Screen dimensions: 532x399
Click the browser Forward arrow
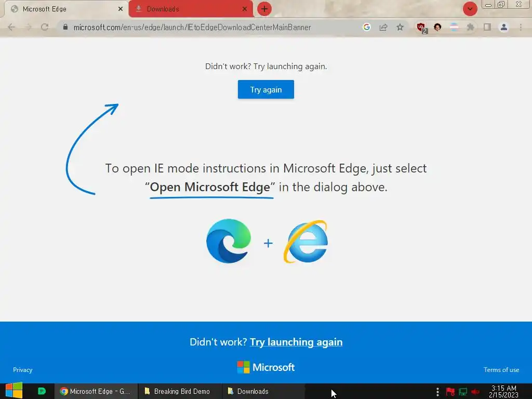pos(28,27)
